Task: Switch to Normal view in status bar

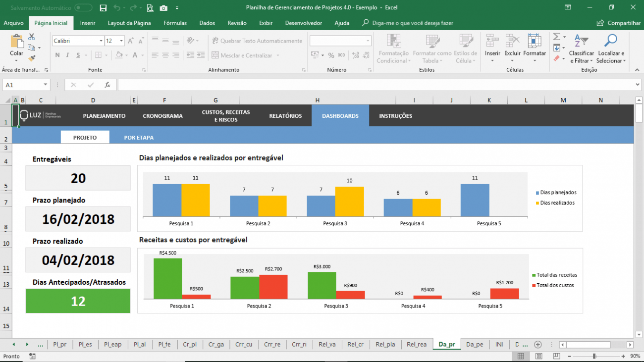Action: click(521, 356)
